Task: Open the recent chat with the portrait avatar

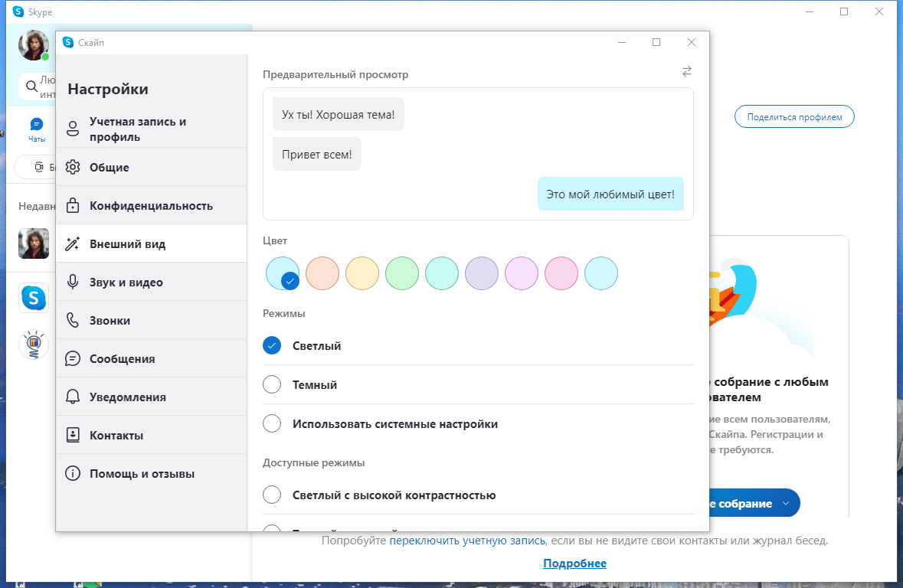Action: (34, 243)
